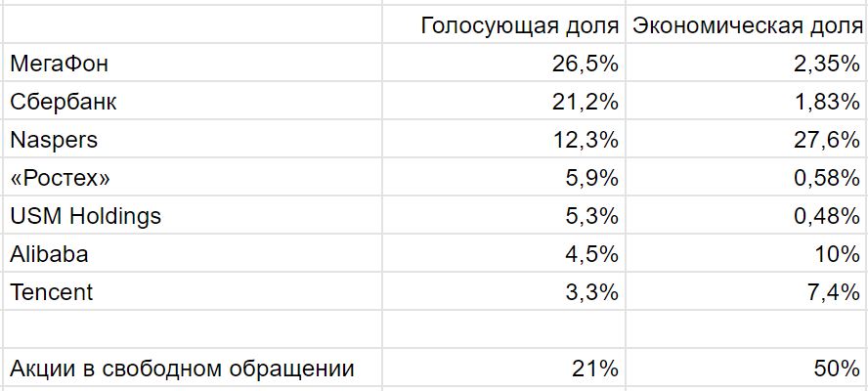The height and width of the screenshot is (391, 868).
Task: Click the «Ростех» label cell
Action: [x=60, y=178]
